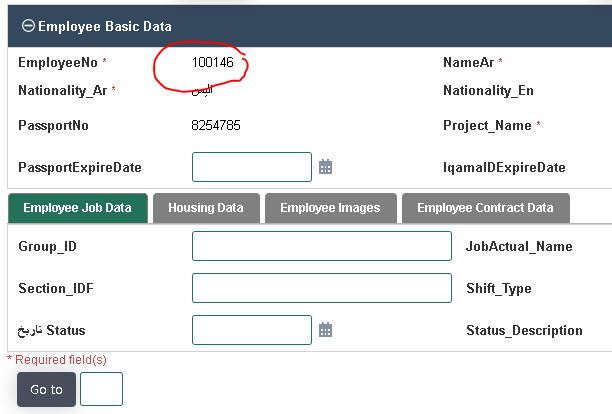The width and height of the screenshot is (612, 414).
Task: Select the Employee Contract Data tab
Action: click(485, 208)
